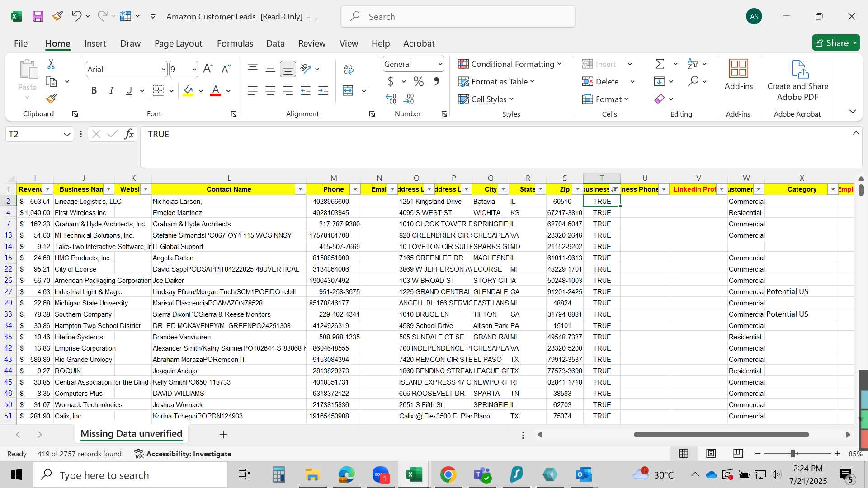Open the Name Box dropdown arrow
Screen dimensions: 868x488
click(x=67, y=134)
